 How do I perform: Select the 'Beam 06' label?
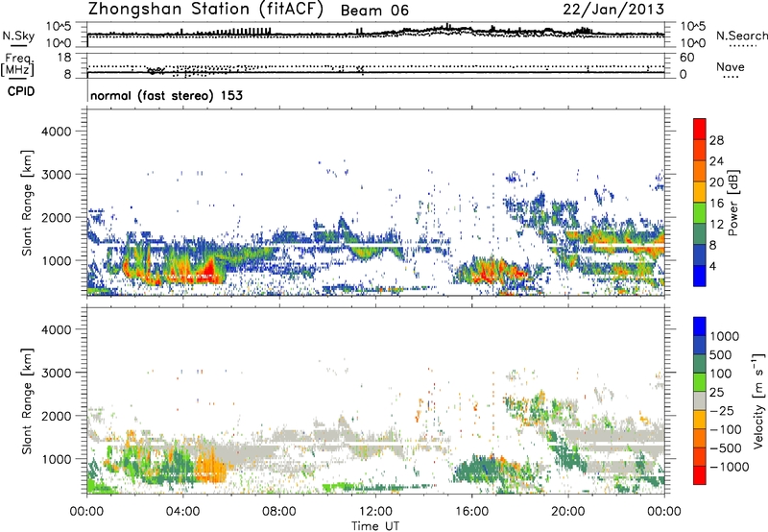click(x=374, y=11)
